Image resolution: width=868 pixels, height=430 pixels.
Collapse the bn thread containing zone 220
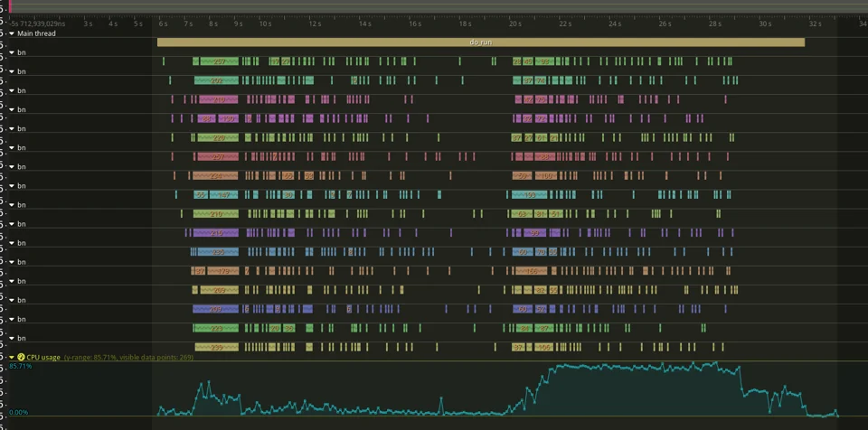tap(12, 128)
